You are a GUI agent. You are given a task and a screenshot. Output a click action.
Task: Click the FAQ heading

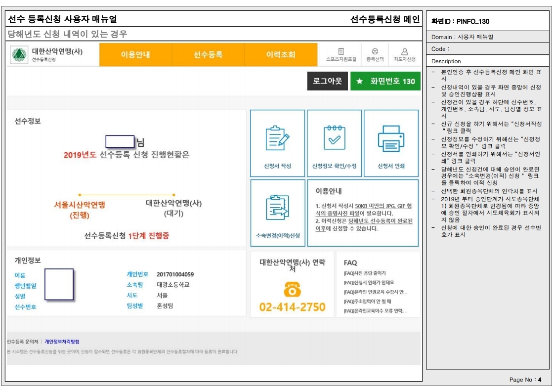pos(350,263)
